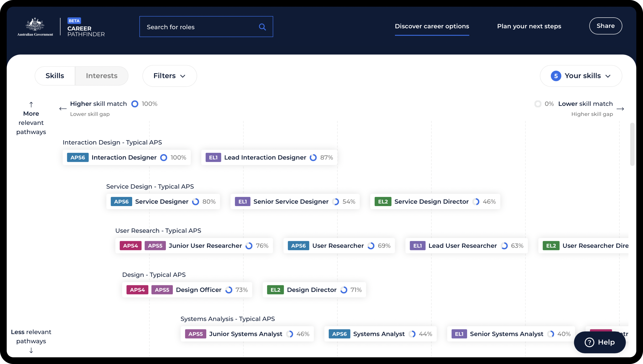Go to Plan your next steps

[529, 26]
